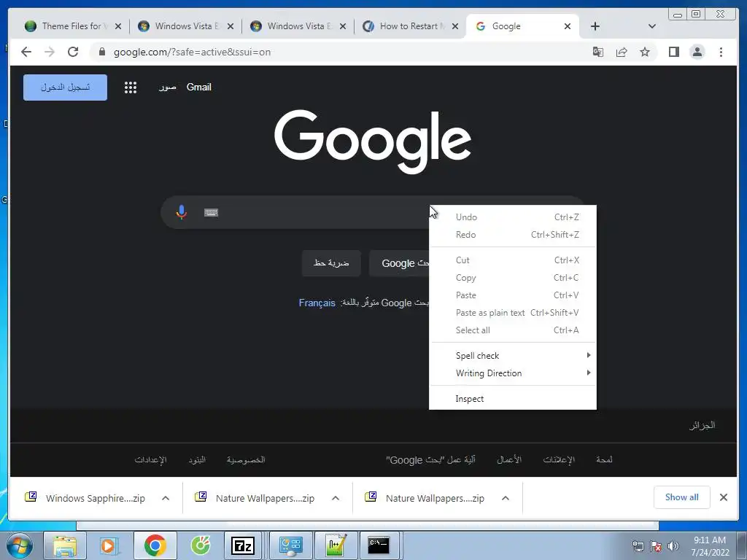Open the Command Prompt taskbar icon

tap(379, 545)
